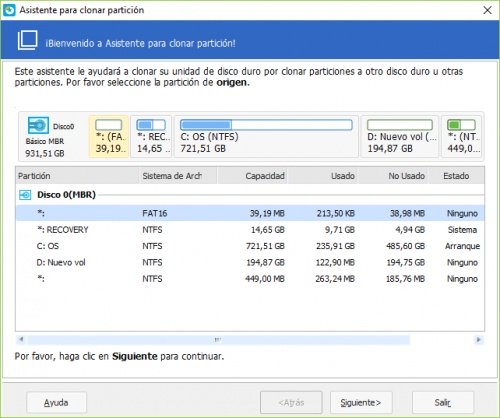The image size is (500, 418).
Task: Click the Arranque status cell
Action: click(x=462, y=246)
